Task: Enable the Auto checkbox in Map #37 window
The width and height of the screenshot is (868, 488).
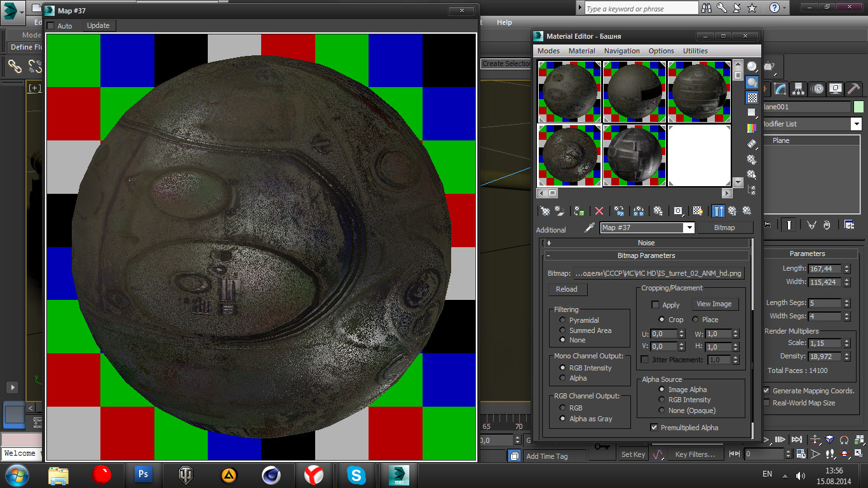Action: tap(51, 26)
